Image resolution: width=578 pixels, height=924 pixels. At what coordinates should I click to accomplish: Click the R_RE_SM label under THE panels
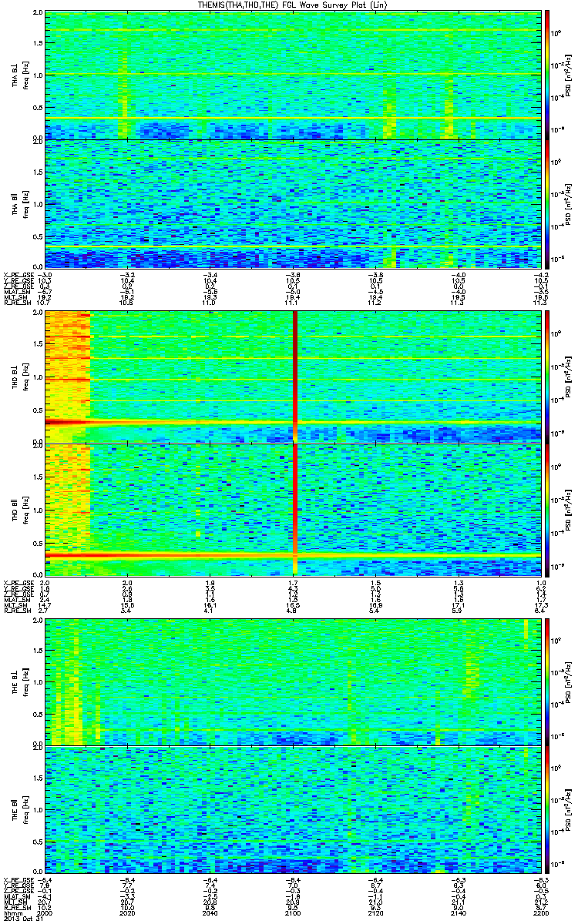pyautogui.click(x=17, y=908)
